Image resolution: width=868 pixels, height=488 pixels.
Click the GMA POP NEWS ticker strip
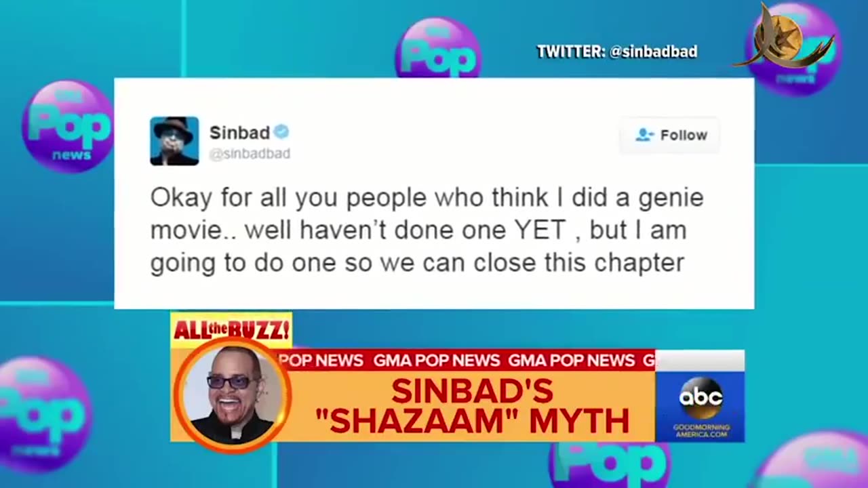(x=467, y=361)
